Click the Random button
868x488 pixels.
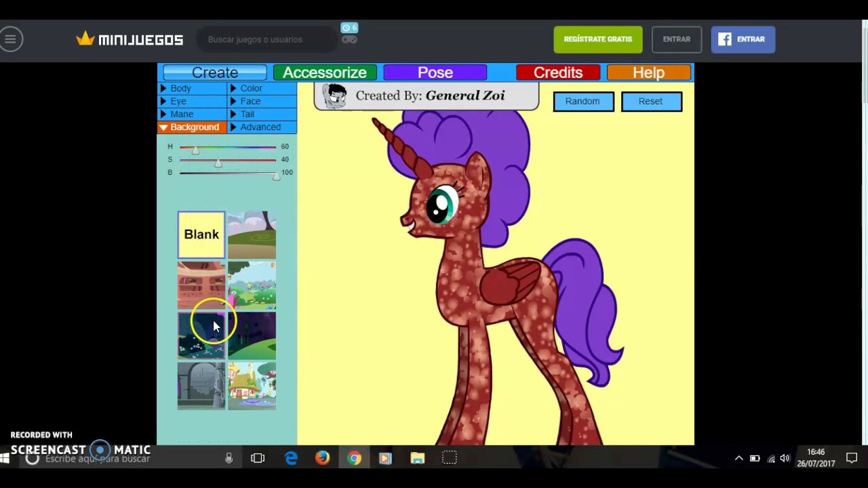(583, 102)
